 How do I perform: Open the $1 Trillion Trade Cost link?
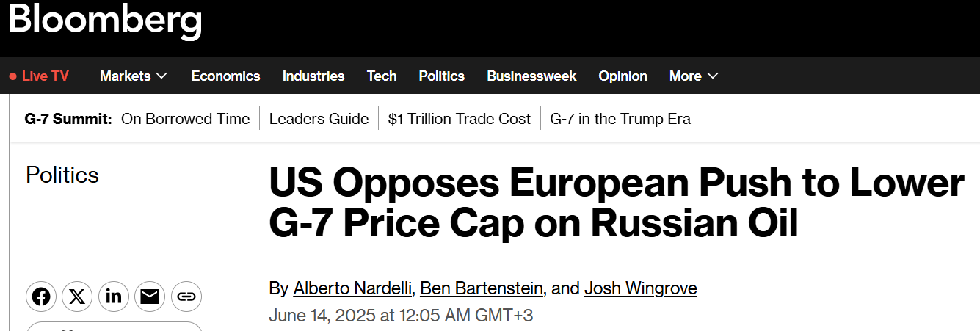point(459,119)
